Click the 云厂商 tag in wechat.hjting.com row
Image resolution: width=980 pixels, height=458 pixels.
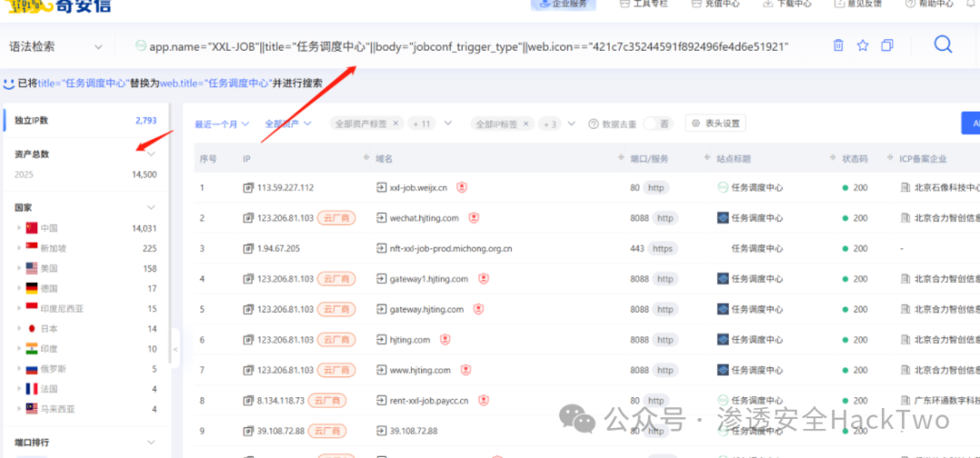[x=337, y=218]
